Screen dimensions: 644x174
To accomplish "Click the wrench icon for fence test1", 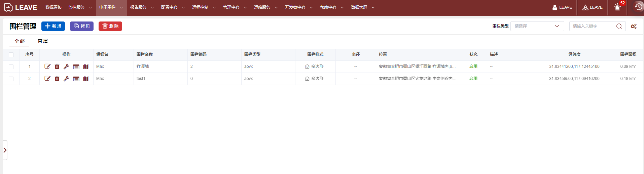I will pos(67,79).
